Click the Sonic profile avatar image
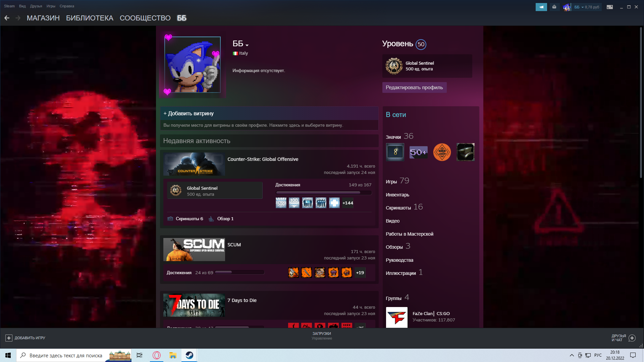 coord(193,65)
